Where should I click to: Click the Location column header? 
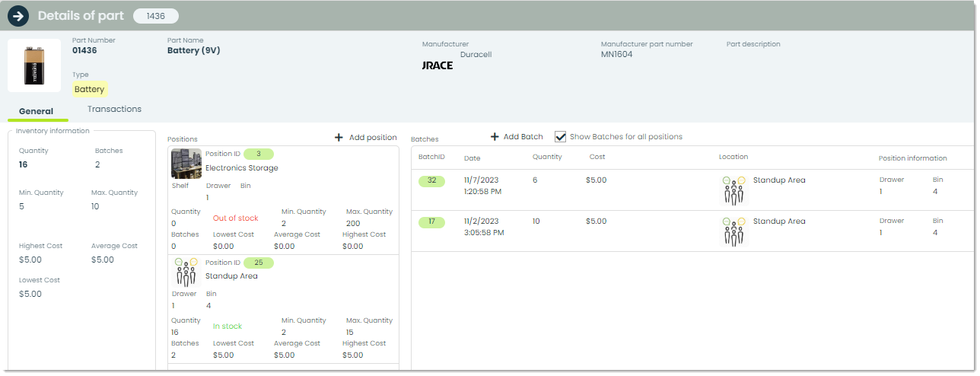[x=733, y=157]
